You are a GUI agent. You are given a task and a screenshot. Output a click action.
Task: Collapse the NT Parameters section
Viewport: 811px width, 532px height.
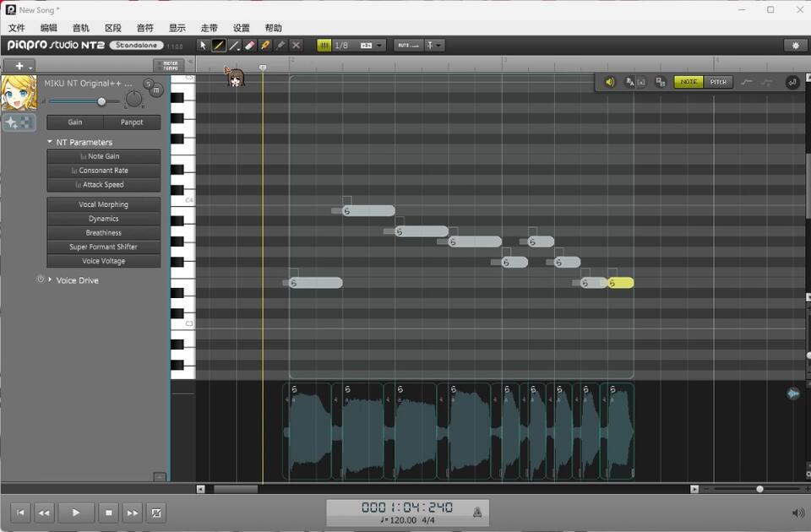point(50,142)
